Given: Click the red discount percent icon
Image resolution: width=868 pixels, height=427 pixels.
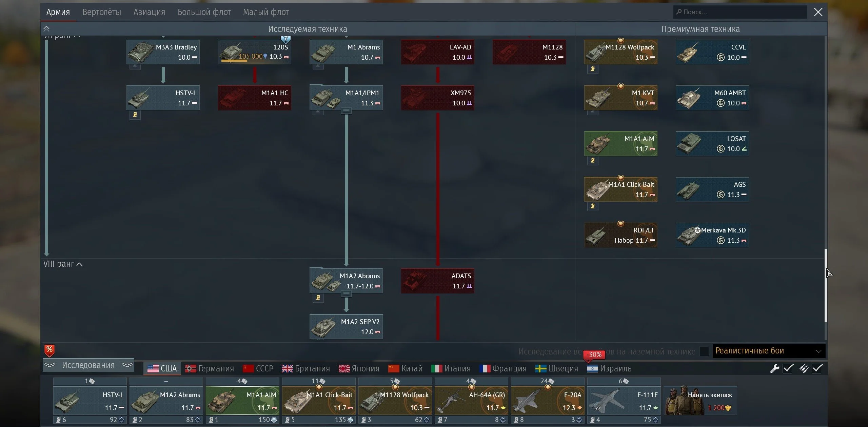Looking at the screenshot, I should click(x=50, y=350).
